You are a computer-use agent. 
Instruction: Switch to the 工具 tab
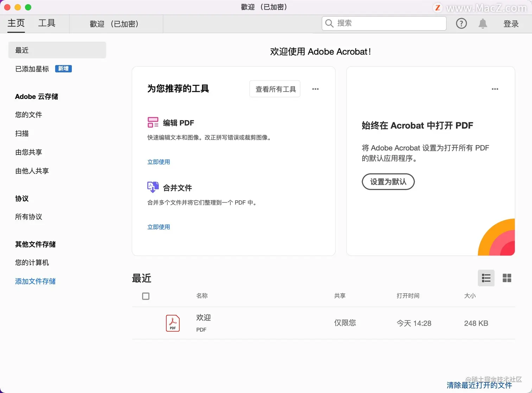[47, 23]
